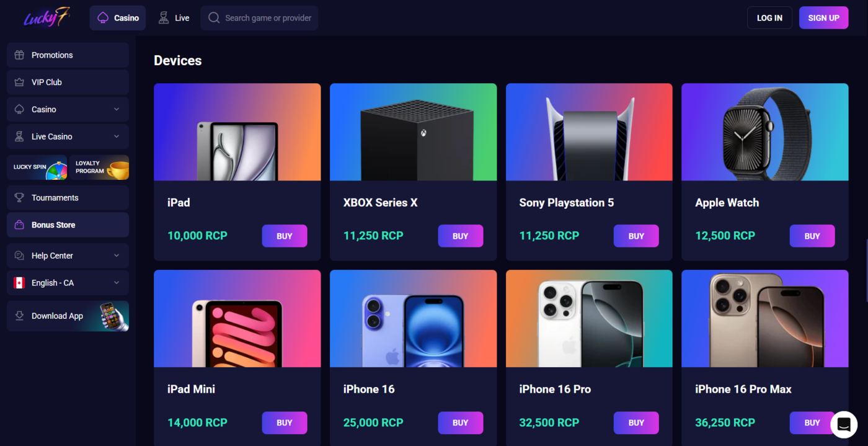Viewport: 868px width, 446px height.
Task: Click the Bonus Store bag icon
Action: pyautogui.click(x=19, y=225)
